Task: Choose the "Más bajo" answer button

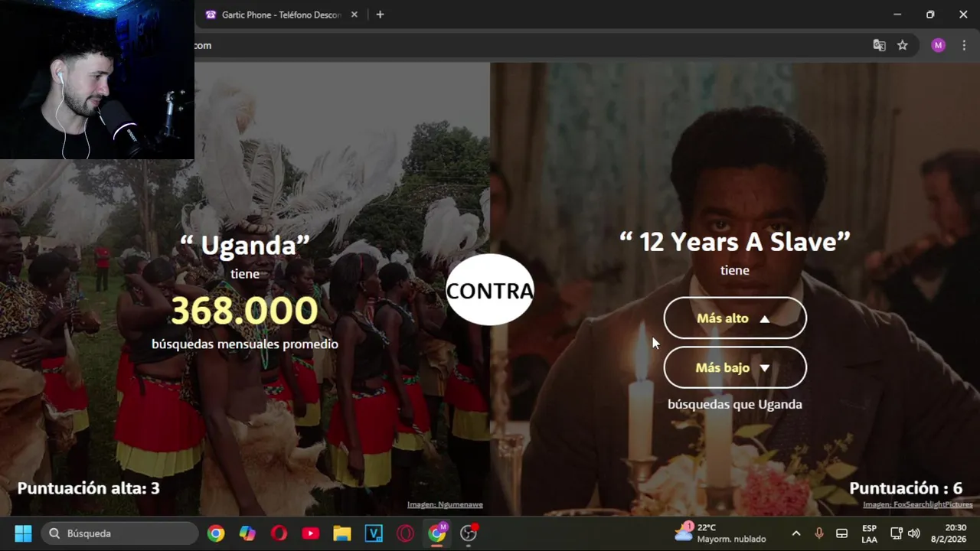Action: pyautogui.click(x=735, y=368)
